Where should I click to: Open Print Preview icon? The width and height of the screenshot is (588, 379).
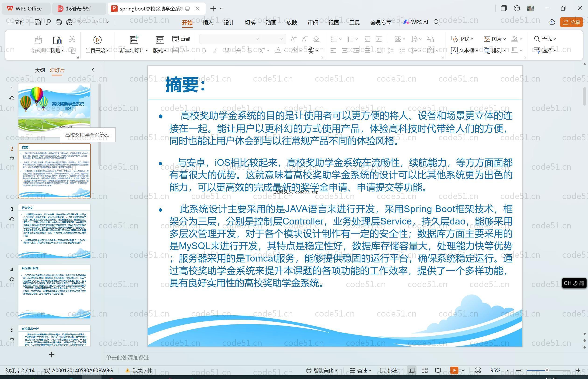(70, 22)
